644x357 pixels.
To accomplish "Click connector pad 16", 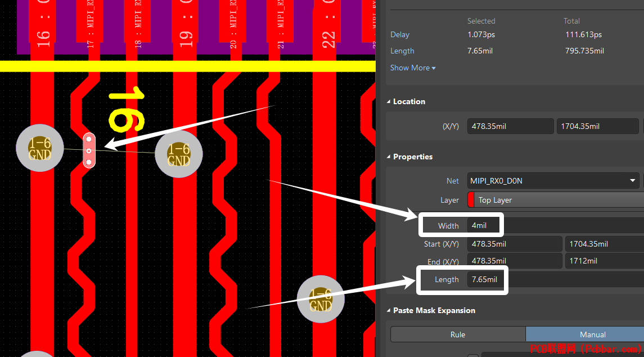I will [x=42, y=21].
